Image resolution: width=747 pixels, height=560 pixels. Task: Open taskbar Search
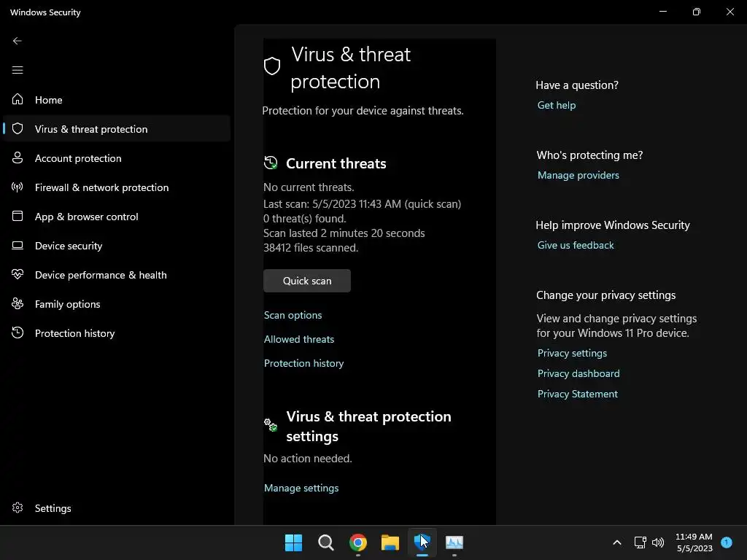[326, 542]
